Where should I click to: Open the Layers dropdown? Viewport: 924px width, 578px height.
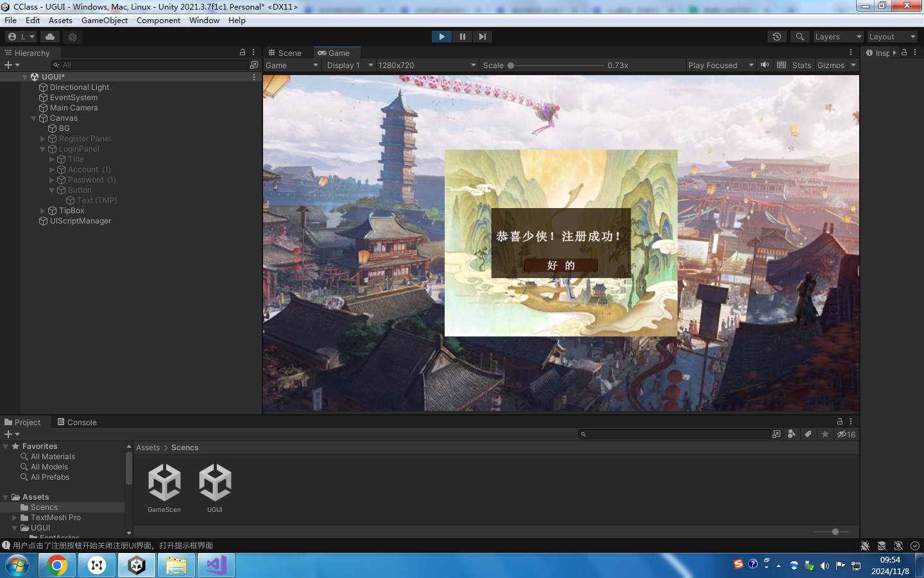pyautogui.click(x=838, y=37)
